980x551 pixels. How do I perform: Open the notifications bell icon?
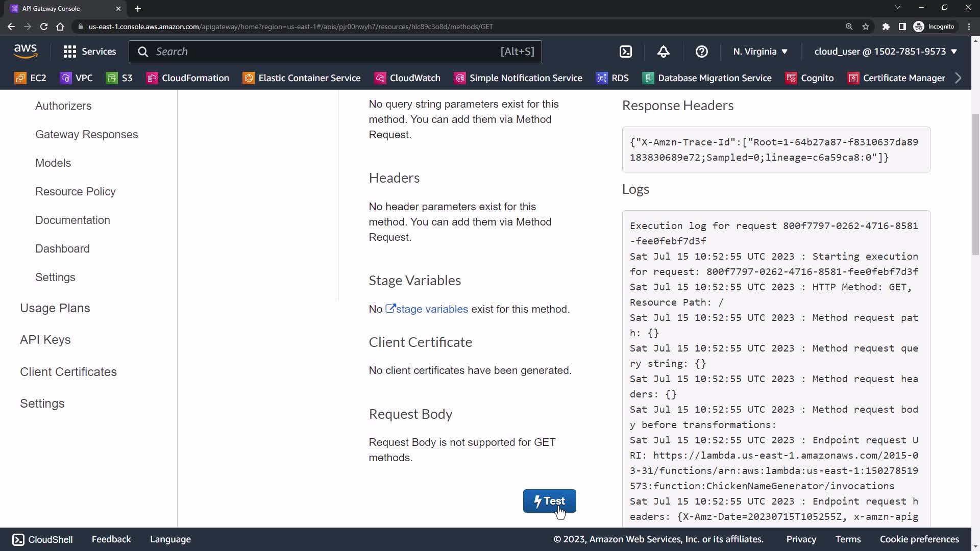pyautogui.click(x=663, y=52)
